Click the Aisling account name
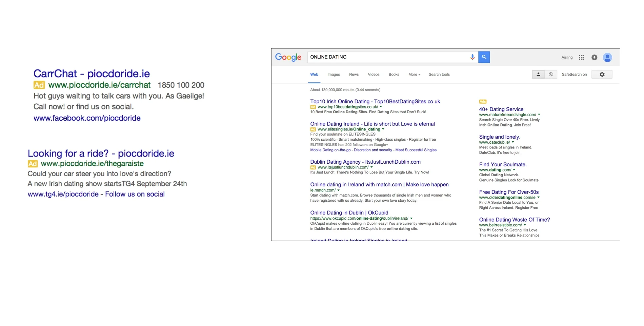Screen dimensions: 644x326 click(567, 57)
